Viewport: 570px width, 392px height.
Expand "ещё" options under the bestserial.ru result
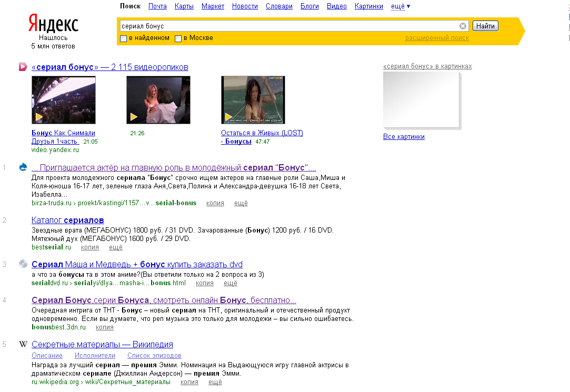click(115, 247)
